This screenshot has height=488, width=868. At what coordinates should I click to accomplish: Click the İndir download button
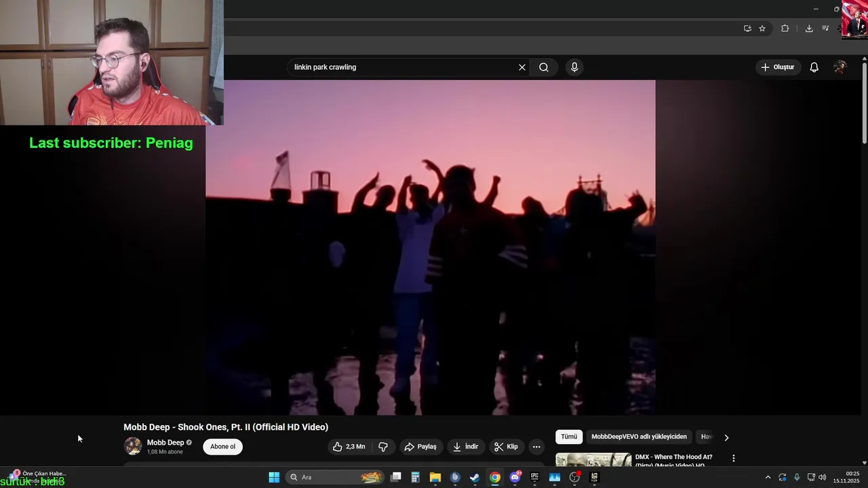466,447
